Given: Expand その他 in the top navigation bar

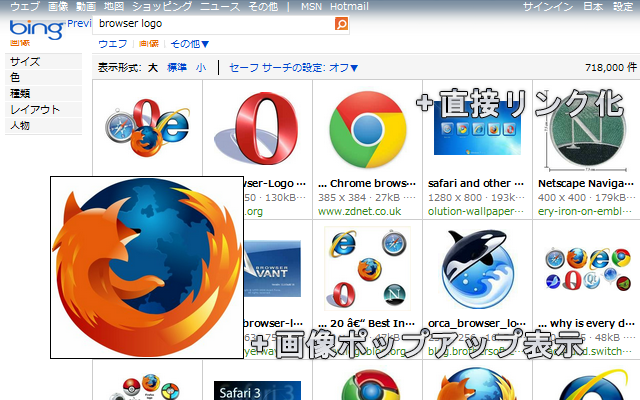Looking at the screenshot, I should (263, 7).
